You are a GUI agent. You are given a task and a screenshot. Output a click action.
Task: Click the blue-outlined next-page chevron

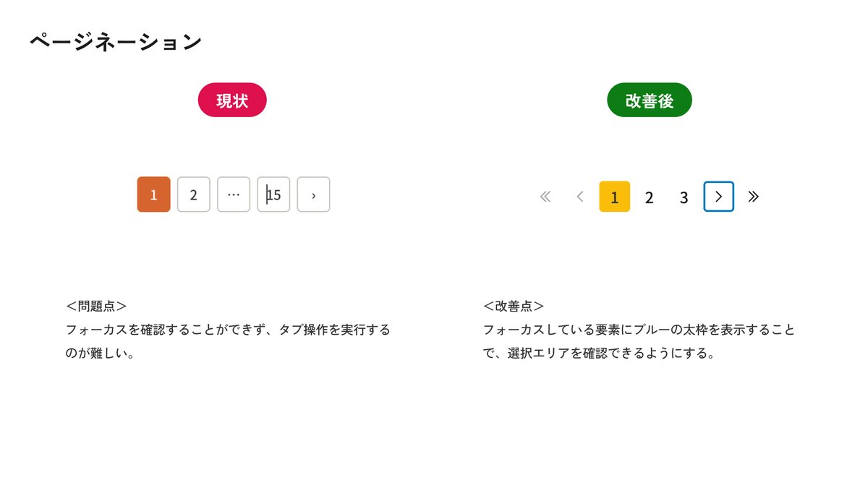pos(718,197)
